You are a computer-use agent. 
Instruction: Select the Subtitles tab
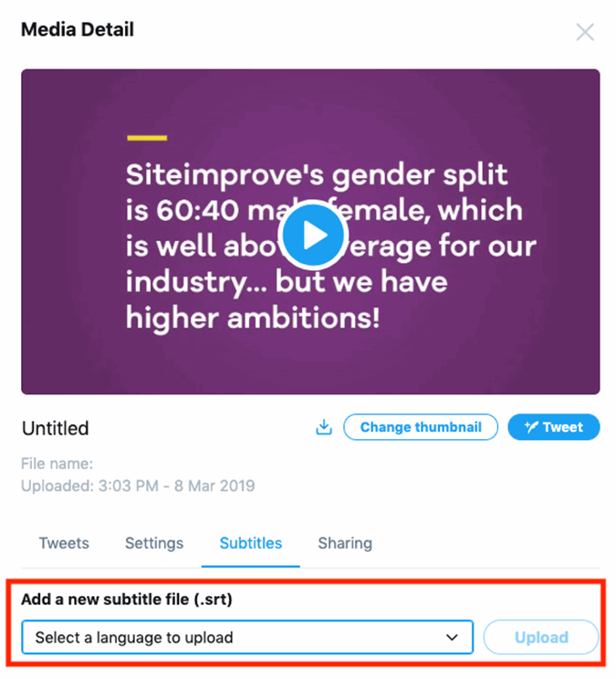click(251, 543)
